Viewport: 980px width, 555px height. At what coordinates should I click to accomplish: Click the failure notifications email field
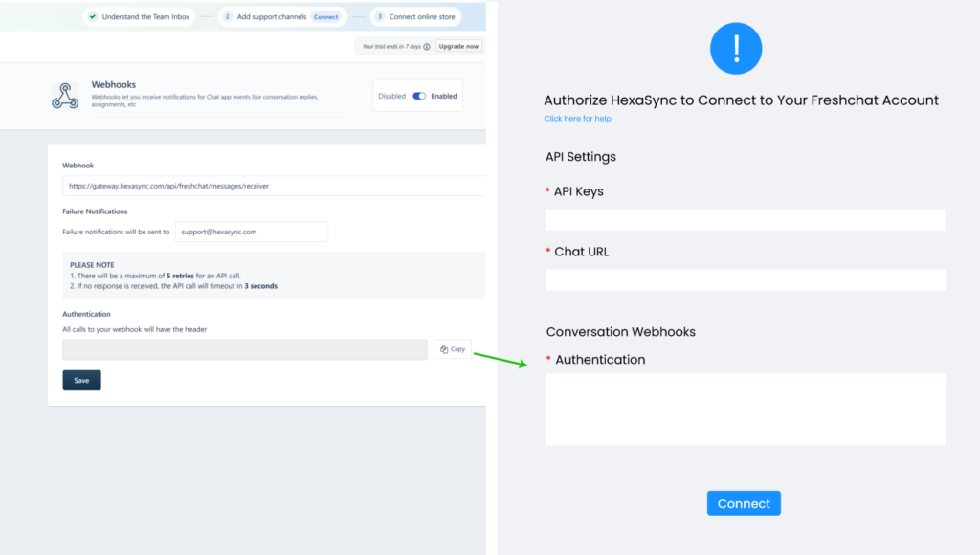(252, 232)
